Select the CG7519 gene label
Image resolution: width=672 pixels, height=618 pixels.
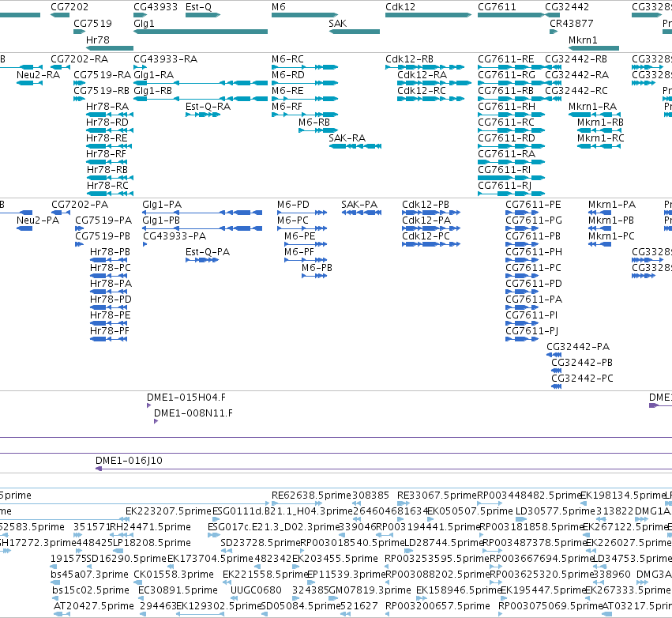point(92,24)
